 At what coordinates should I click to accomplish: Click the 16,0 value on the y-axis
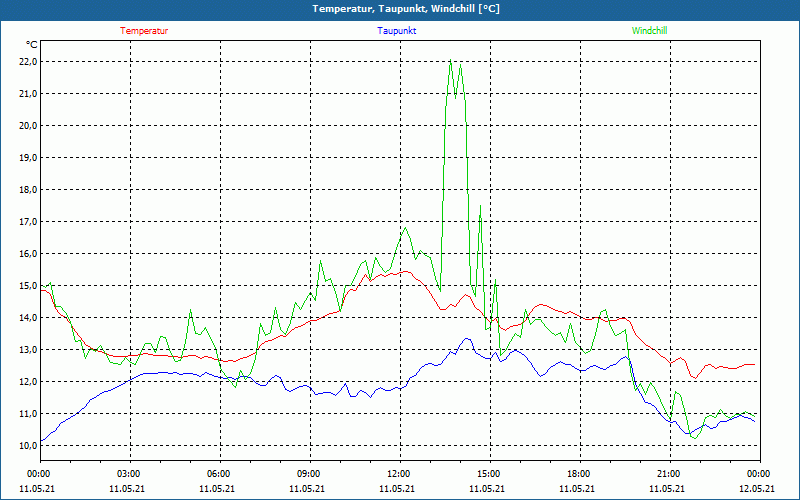pyautogui.click(x=28, y=254)
